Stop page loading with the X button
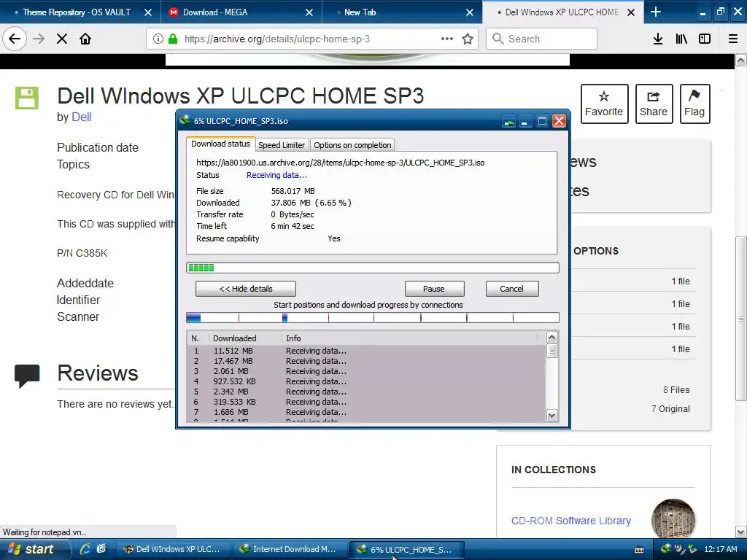Viewport: 747px width, 560px height. click(x=62, y=39)
